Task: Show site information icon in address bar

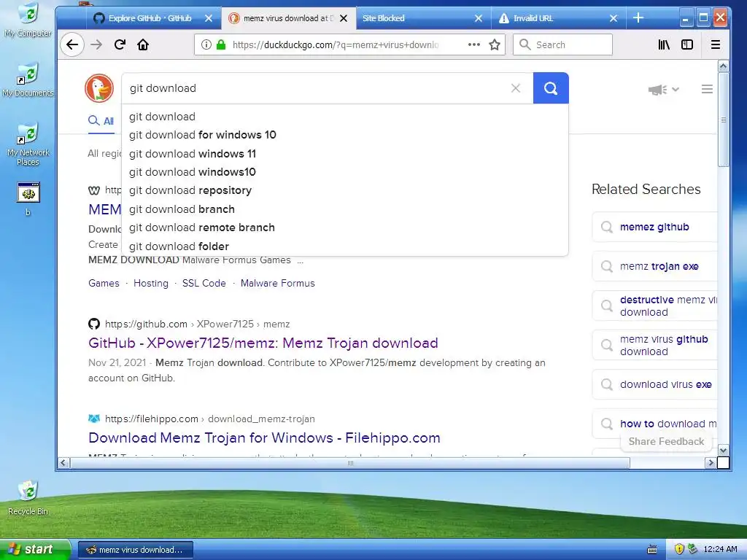Action: (x=206, y=44)
